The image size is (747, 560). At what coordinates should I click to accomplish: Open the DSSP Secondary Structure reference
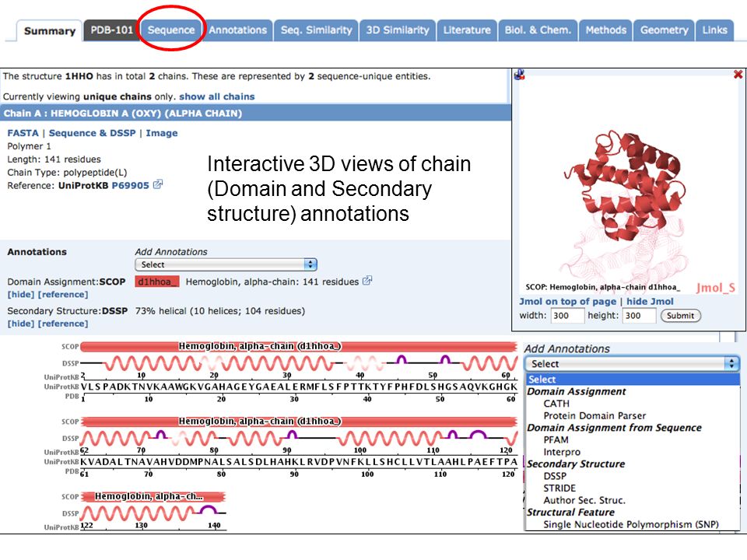[x=63, y=324]
